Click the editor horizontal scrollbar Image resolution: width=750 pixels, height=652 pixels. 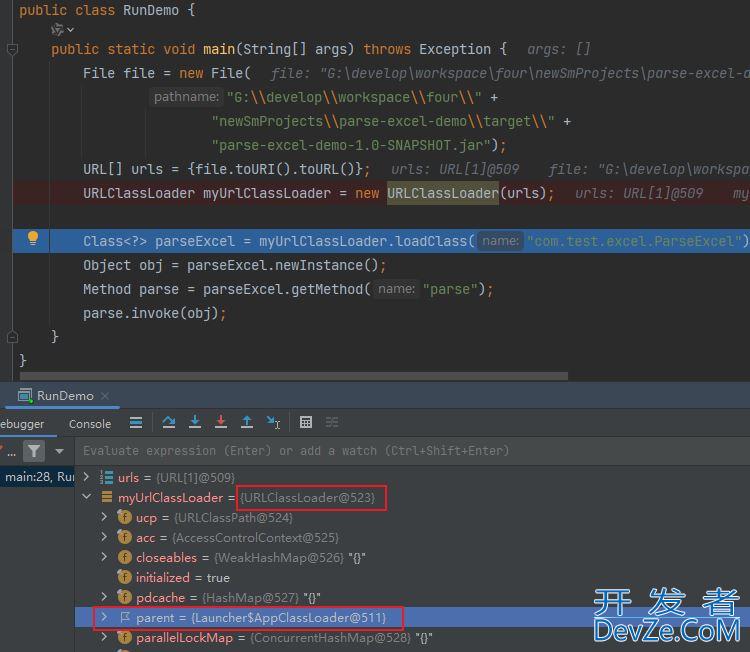(x=294, y=376)
